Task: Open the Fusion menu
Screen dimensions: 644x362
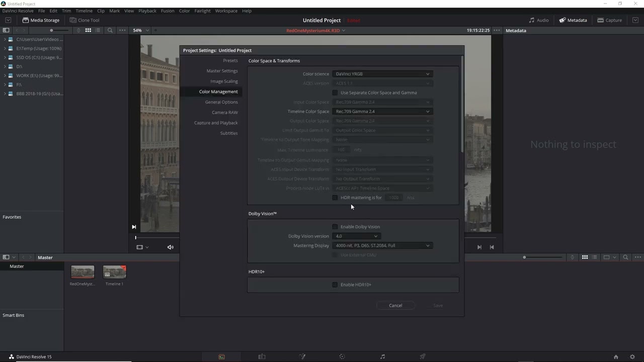Action: coord(168,11)
